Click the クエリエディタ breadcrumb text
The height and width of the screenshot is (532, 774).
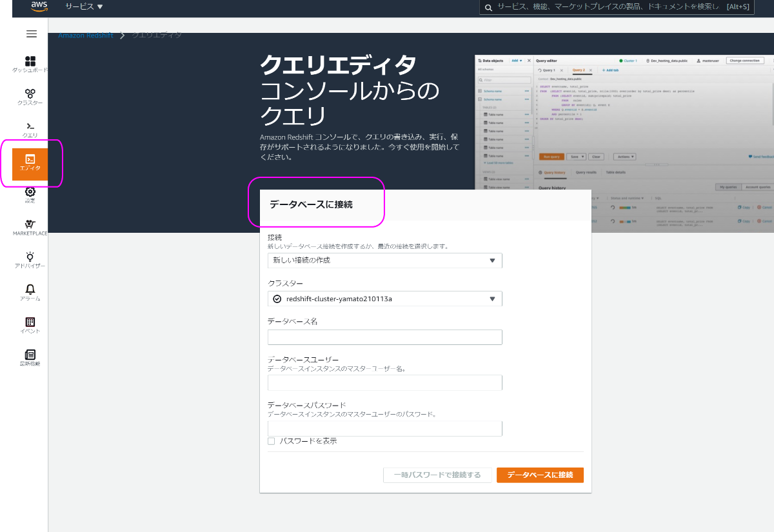coord(157,35)
